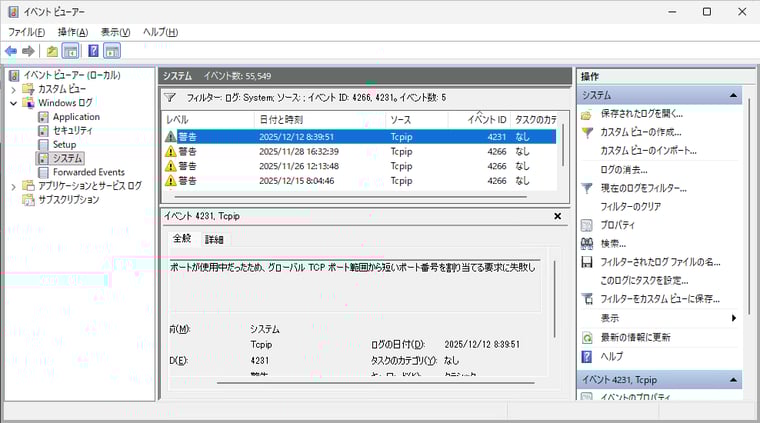Sort by the ソース column header

pos(417,120)
